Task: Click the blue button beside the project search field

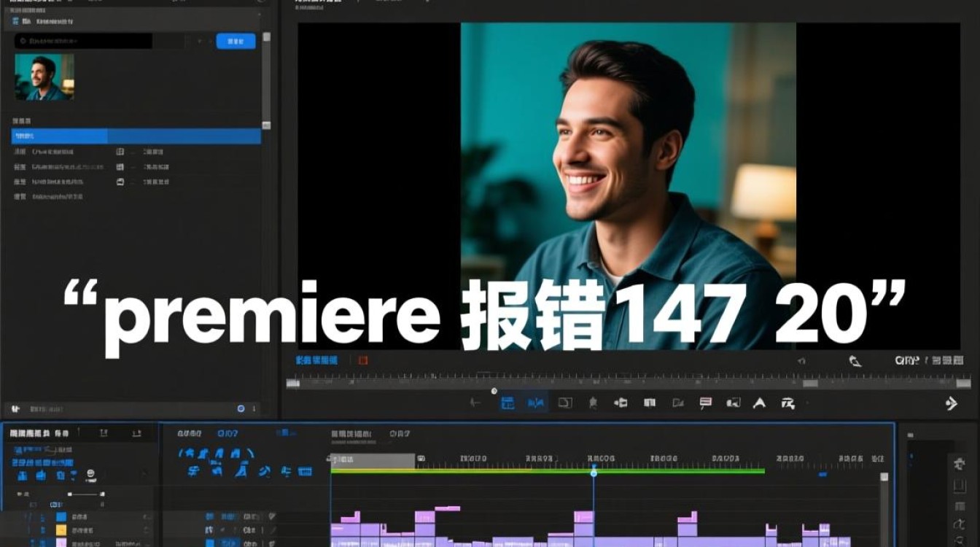Action: pyautogui.click(x=236, y=42)
